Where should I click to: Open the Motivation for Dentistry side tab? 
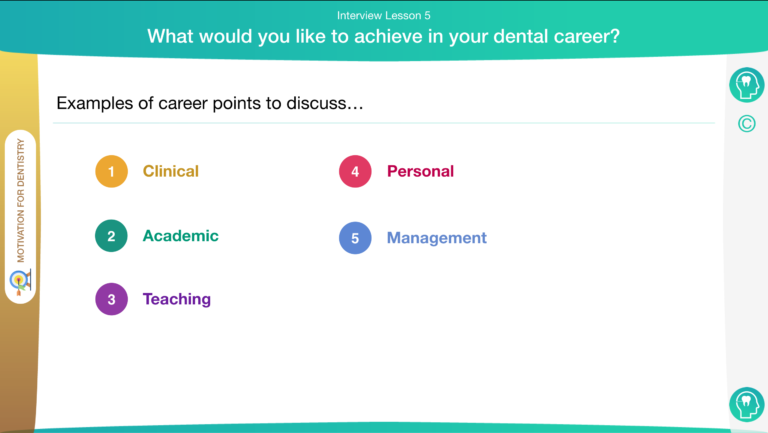(x=21, y=216)
